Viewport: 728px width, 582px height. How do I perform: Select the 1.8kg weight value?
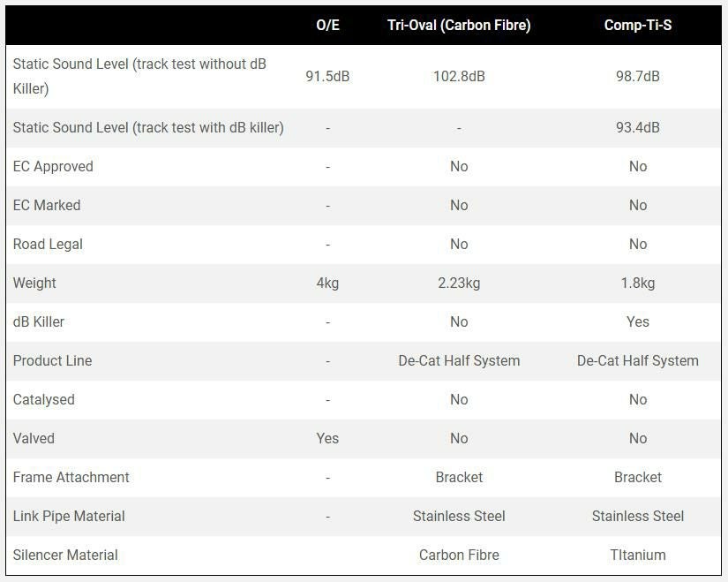click(x=637, y=283)
